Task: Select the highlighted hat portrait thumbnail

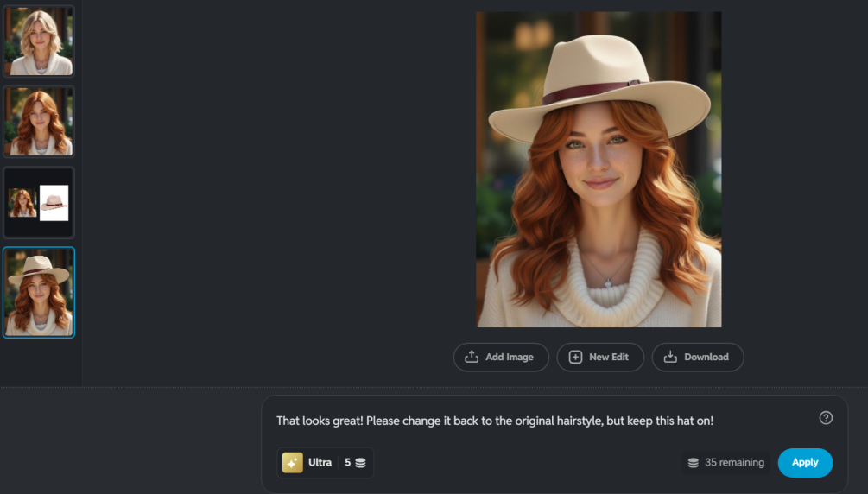Action: pyautogui.click(x=39, y=292)
